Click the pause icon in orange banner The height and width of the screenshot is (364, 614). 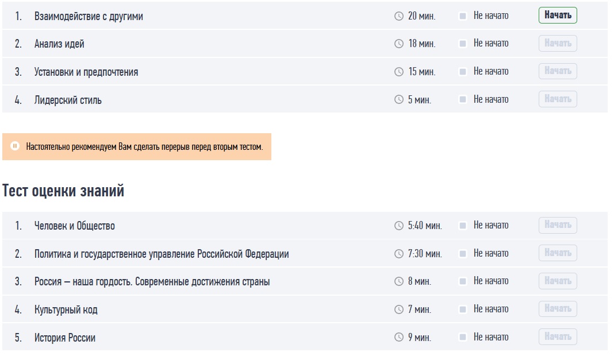point(15,146)
